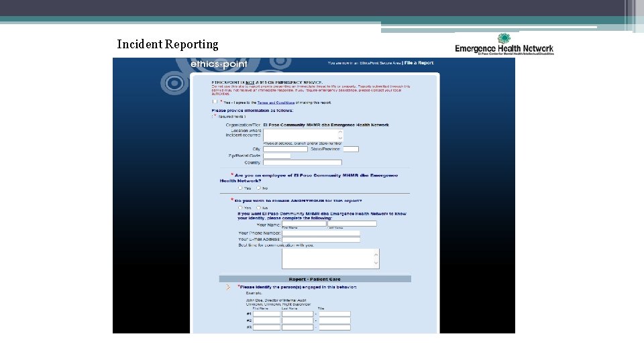Click person #1 Last Name field
The width and height of the screenshot is (644, 362).
(x=297, y=314)
